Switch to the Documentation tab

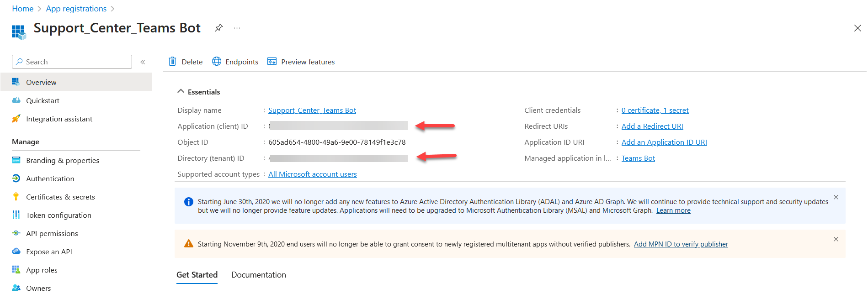(x=258, y=275)
